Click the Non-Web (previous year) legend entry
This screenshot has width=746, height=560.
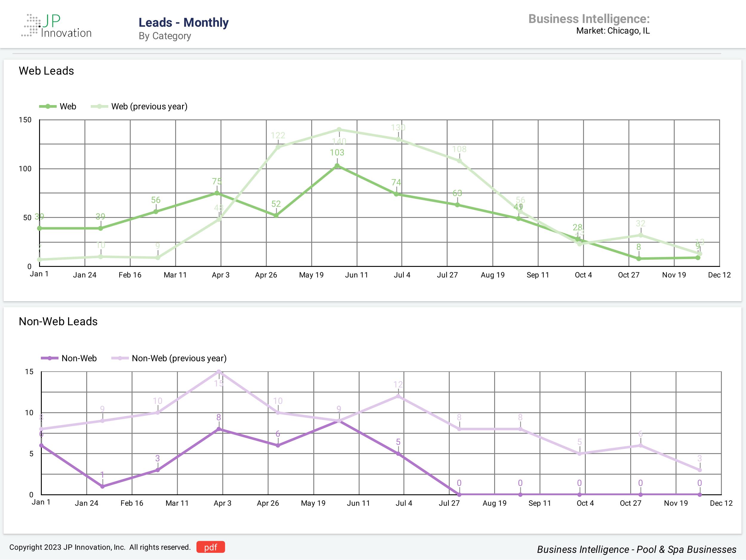(169, 358)
